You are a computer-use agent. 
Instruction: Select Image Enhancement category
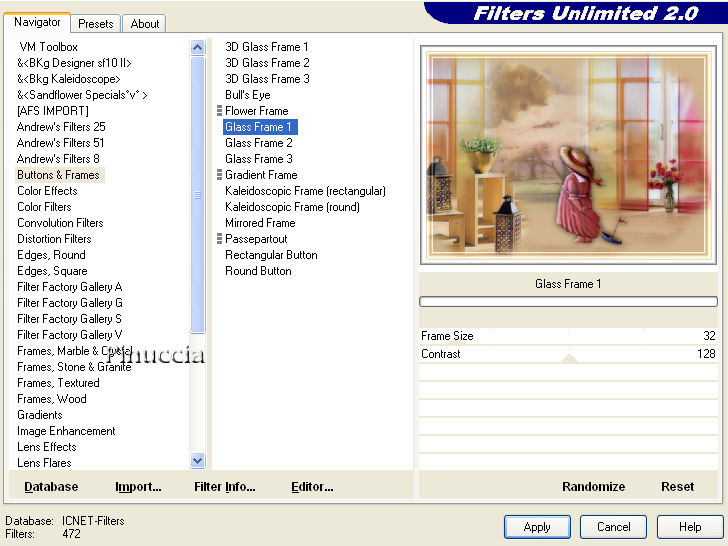click(x=66, y=431)
